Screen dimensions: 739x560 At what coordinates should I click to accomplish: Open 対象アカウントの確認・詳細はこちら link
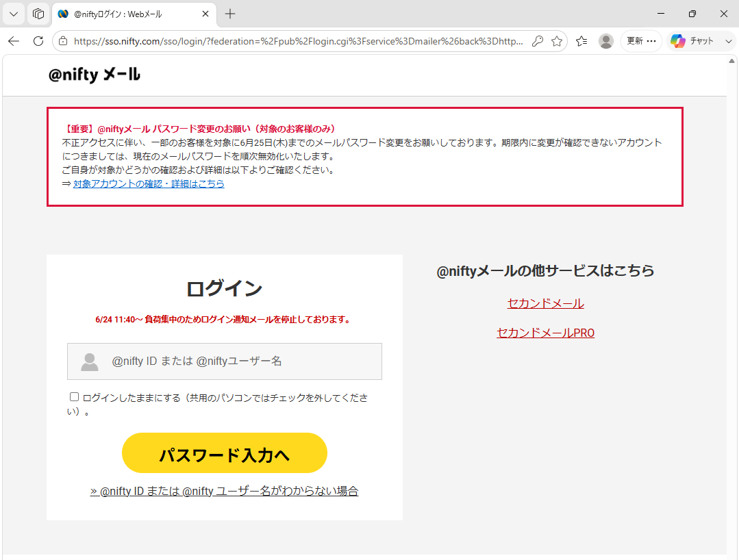pyautogui.click(x=149, y=183)
